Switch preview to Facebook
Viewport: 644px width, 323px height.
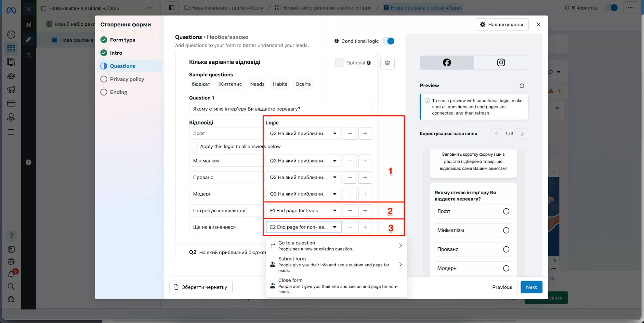(x=447, y=62)
